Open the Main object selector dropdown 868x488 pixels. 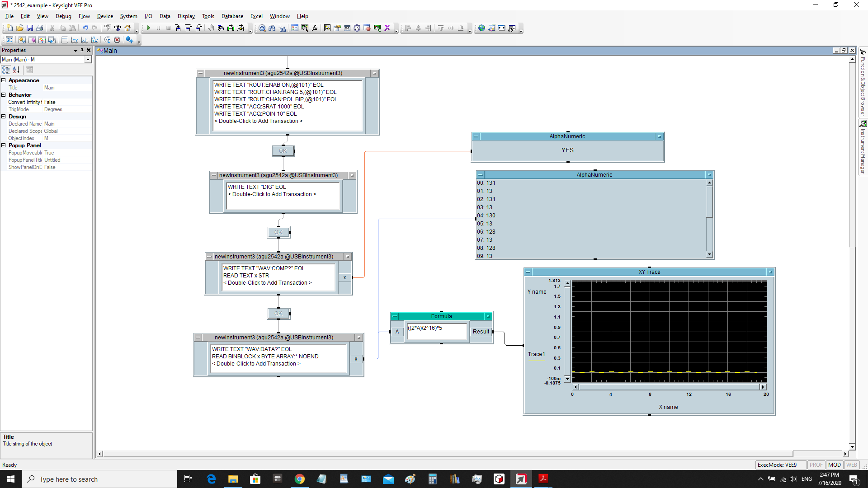(88, 60)
